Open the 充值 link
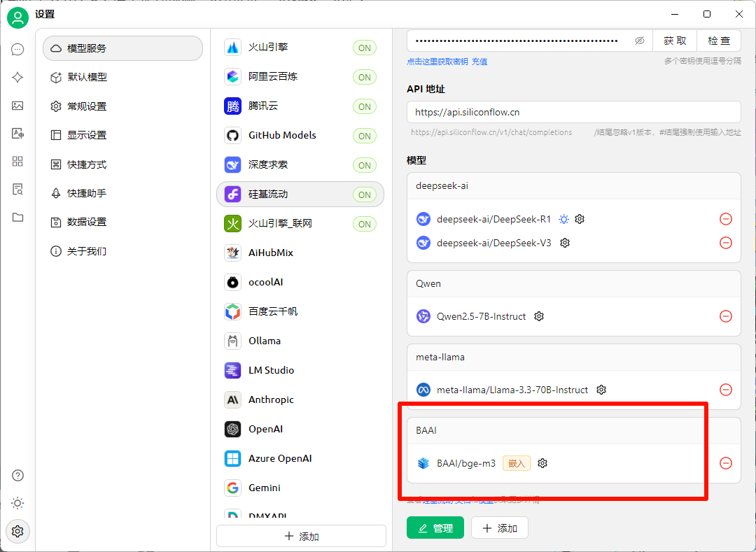This screenshot has width=756, height=552. pos(479,62)
